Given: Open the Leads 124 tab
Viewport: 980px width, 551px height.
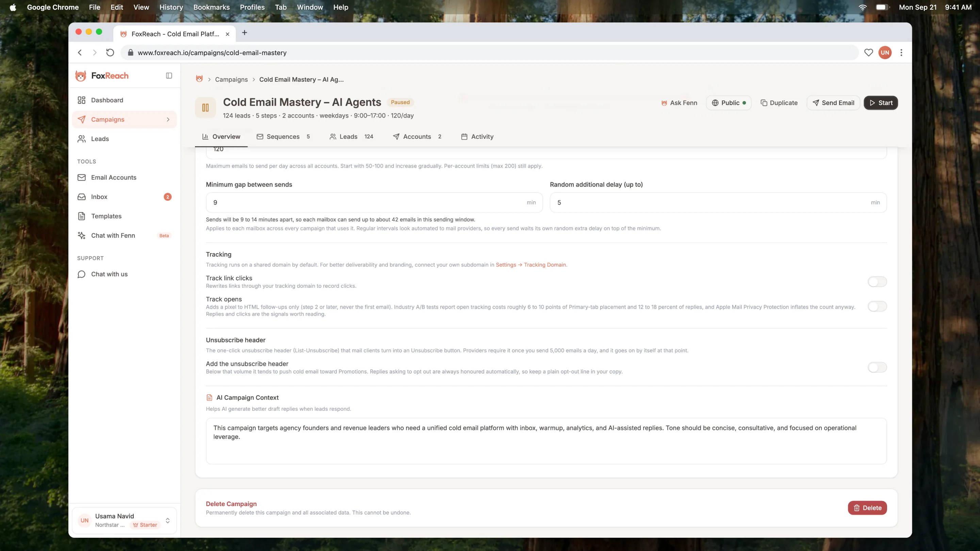Looking at the screenshot, I should (x=351, y=136).
